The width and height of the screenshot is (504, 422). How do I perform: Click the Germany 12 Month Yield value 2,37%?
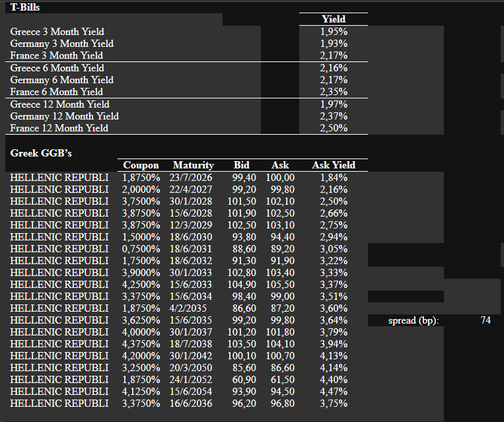click(334, 116)
